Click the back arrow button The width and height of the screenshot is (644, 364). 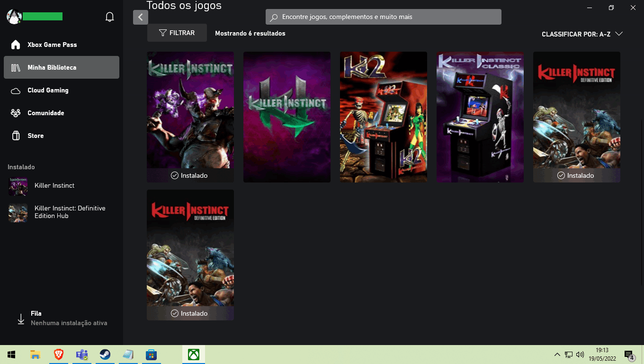point(141,17)
